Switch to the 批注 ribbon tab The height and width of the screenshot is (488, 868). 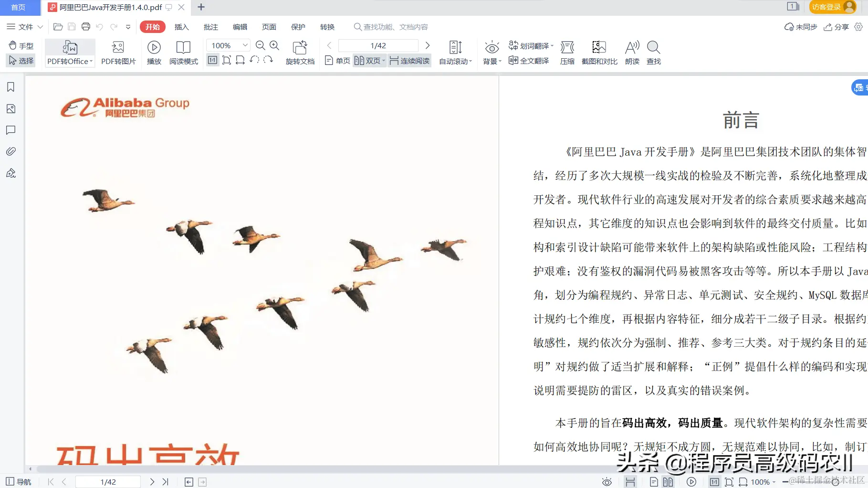click(x=210, y=27)
